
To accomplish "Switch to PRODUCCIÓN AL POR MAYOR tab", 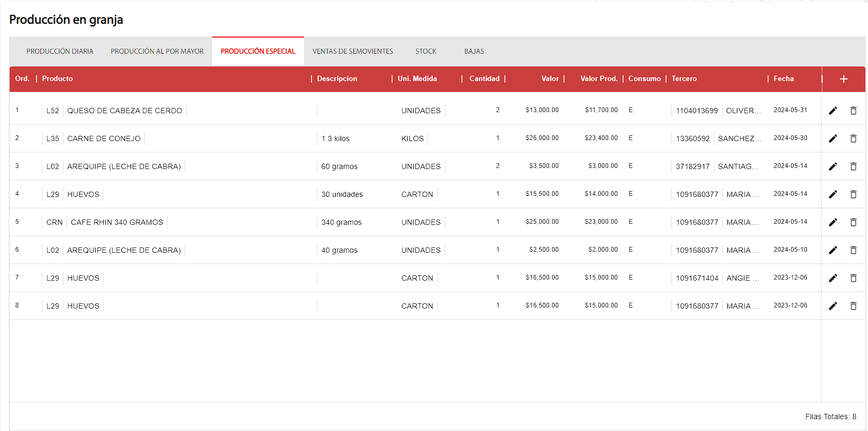I will [157, 52].
